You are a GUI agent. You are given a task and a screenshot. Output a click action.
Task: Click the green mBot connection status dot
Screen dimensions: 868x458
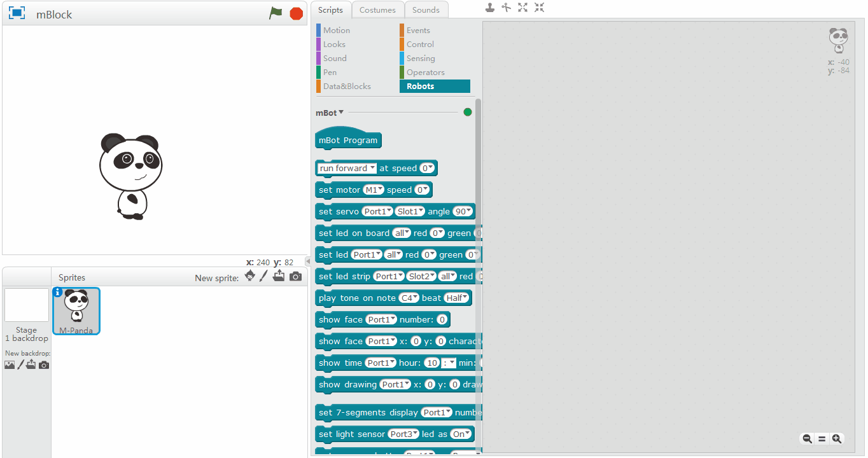(468, 113)
